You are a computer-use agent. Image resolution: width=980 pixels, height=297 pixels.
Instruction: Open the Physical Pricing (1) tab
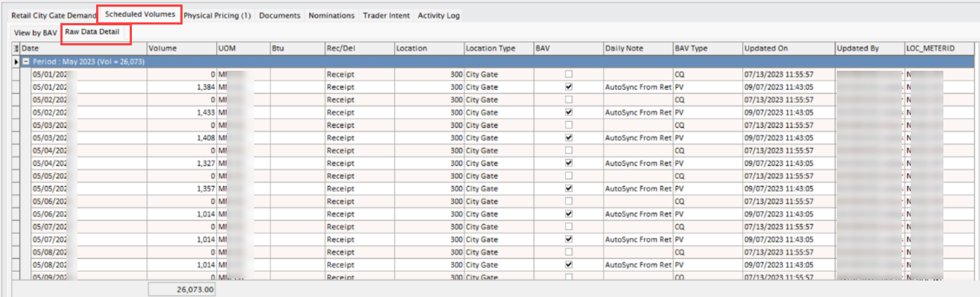click(x=217, y=15)
